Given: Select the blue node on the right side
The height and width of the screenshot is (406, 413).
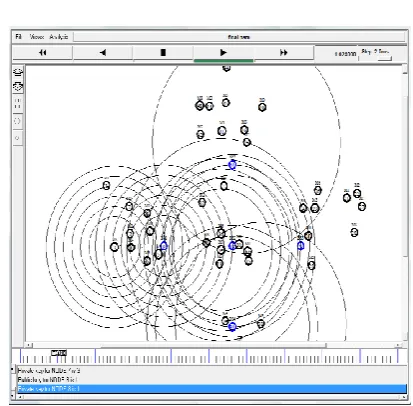Looking at the screenshot, I should [301, 246].
